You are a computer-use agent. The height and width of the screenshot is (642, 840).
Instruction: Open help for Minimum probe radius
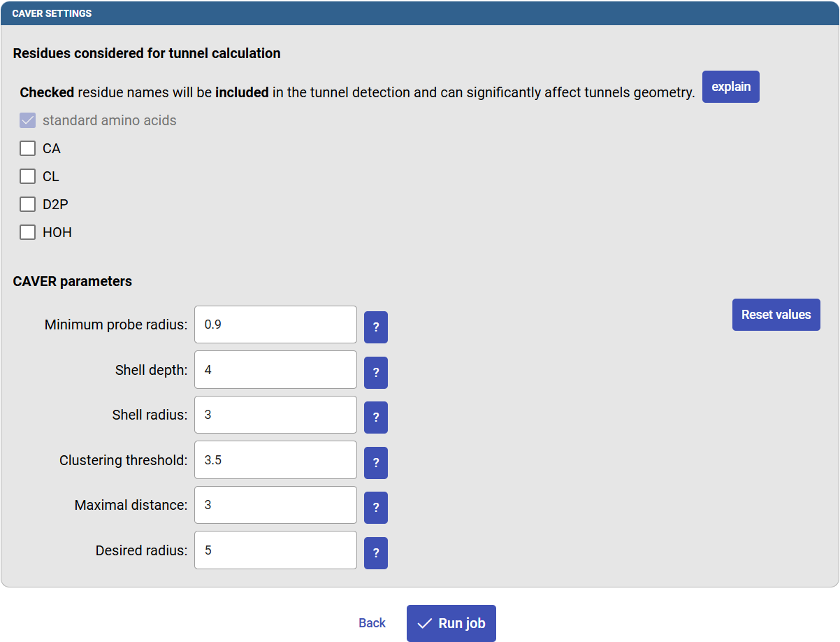pyautogui.click(x=375, y=327)
